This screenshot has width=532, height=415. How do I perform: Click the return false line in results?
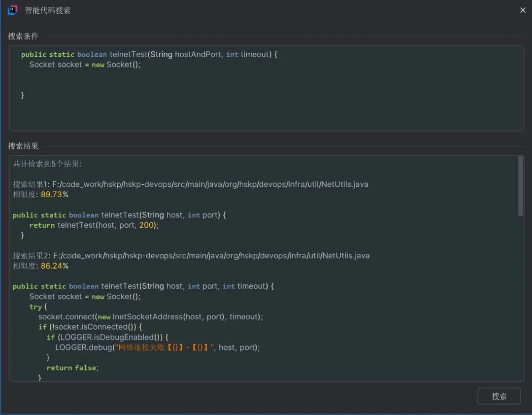[72, 368]
